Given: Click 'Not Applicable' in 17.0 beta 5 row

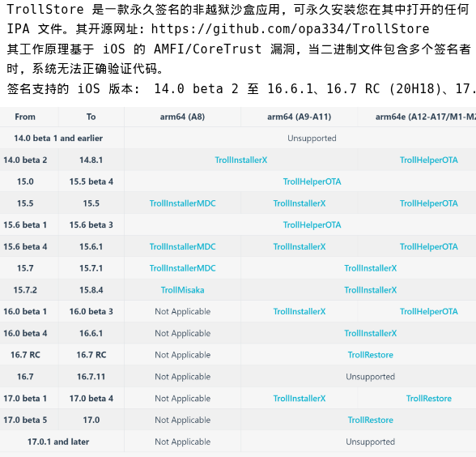Looking at the screenshot, I should click(182, 420).
